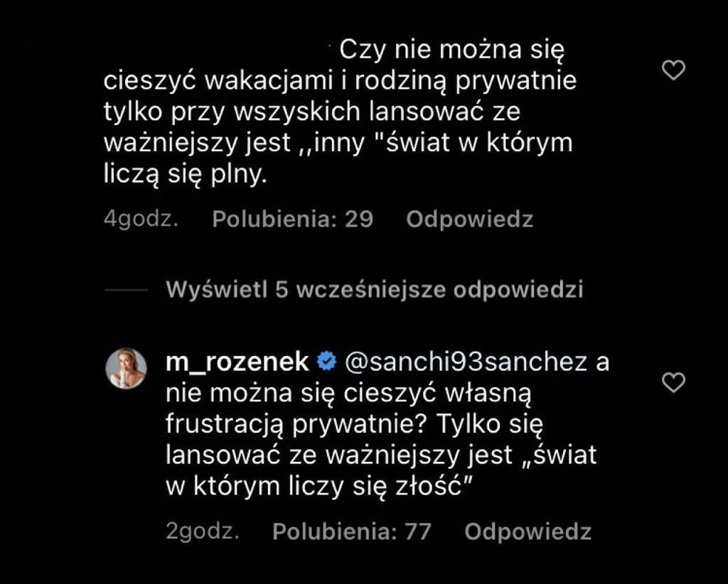Open the m_rozenek username link
728x584 pixels.
[237, 362]
